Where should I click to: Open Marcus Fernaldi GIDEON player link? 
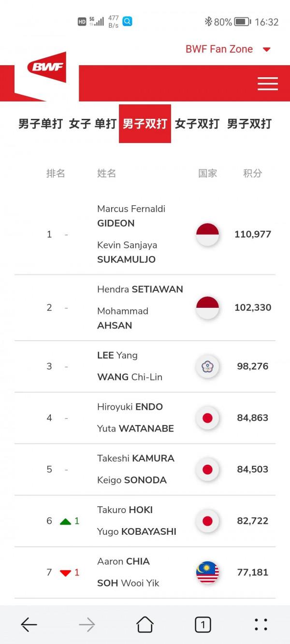point(131,216)
